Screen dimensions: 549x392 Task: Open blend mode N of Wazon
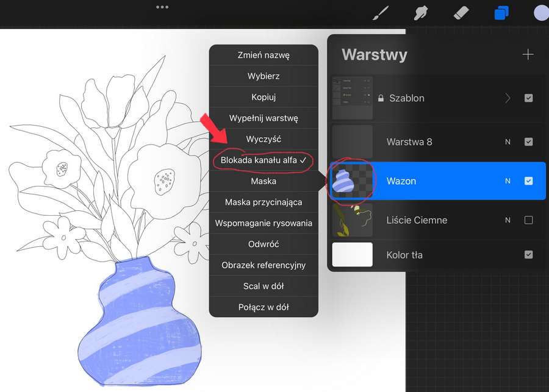(508, 181)
